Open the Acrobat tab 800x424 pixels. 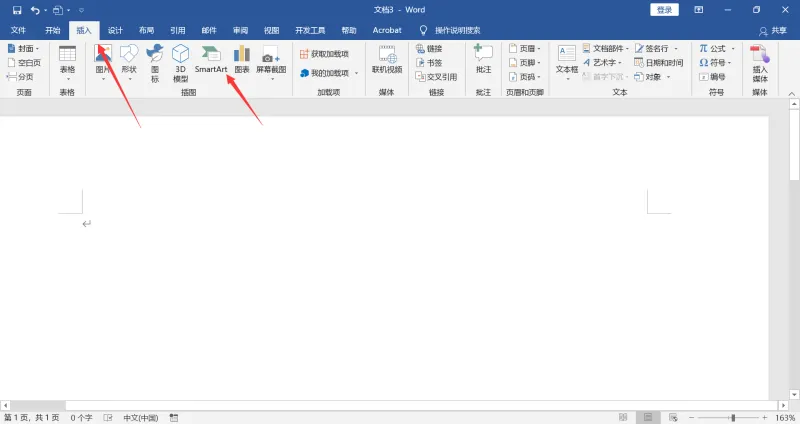[387, 30]
